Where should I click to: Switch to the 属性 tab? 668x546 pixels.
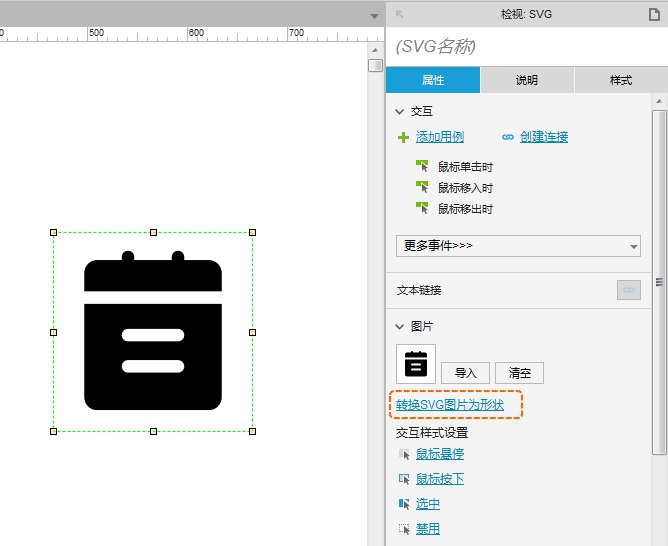pyautogui.click(x=433, y=80)
